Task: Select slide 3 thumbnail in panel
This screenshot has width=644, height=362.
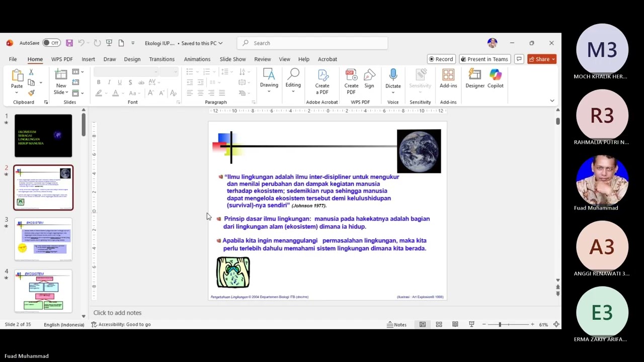Action: pyautogui.click(x=43, y=239)
